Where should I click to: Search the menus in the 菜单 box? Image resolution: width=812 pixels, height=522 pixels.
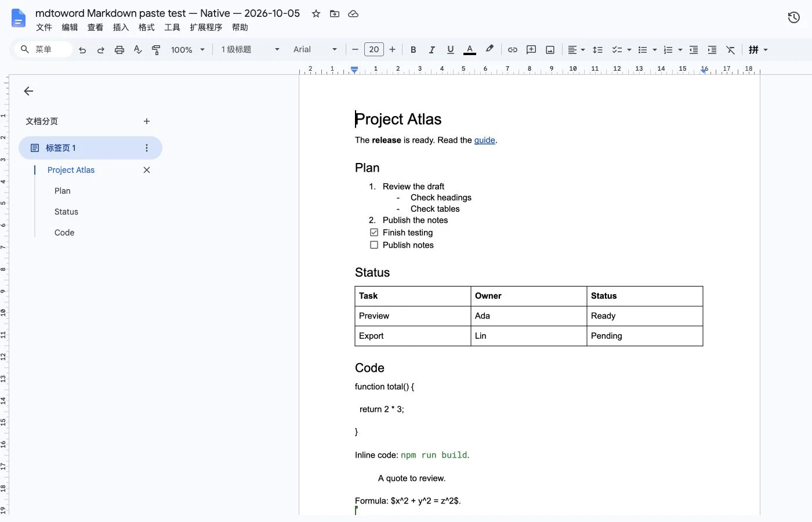(43, 50)
